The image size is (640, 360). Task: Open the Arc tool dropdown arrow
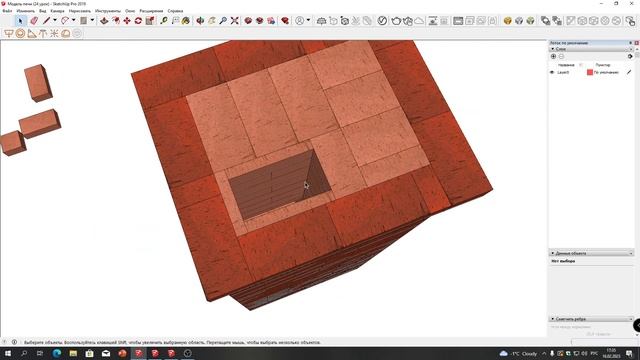73,20
